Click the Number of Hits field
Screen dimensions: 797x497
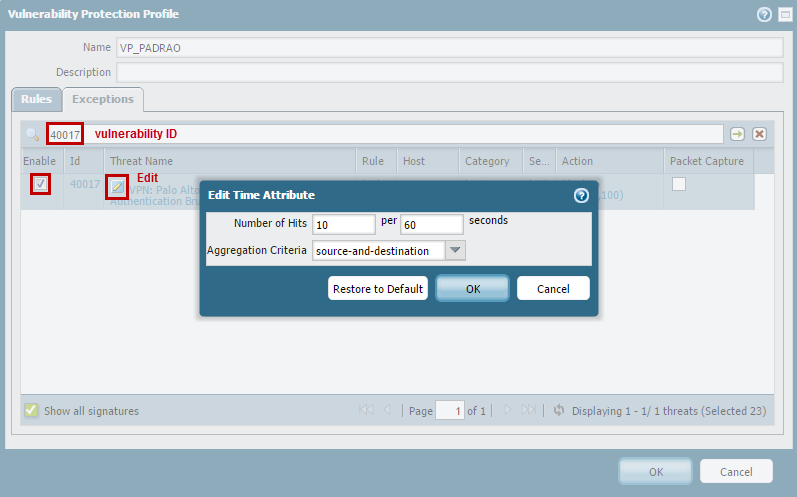click(x=342, y=224)
